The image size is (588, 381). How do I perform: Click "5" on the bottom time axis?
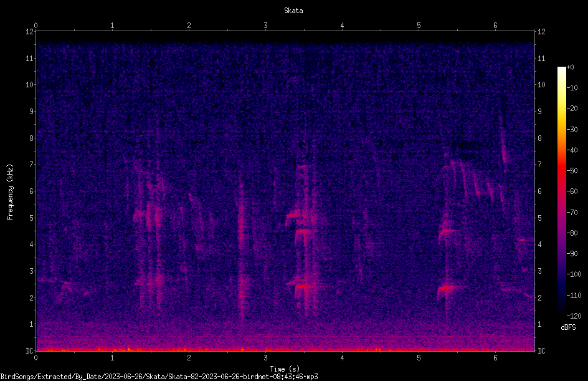click(419, 358)
